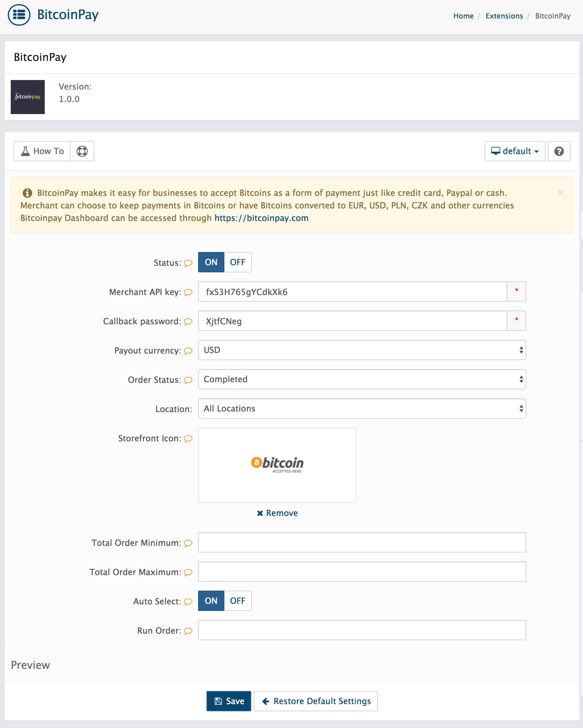Click the BitcoinPay breadcrumb text
583x728 pixels.
pyautogui.click(x=553, y=16)
